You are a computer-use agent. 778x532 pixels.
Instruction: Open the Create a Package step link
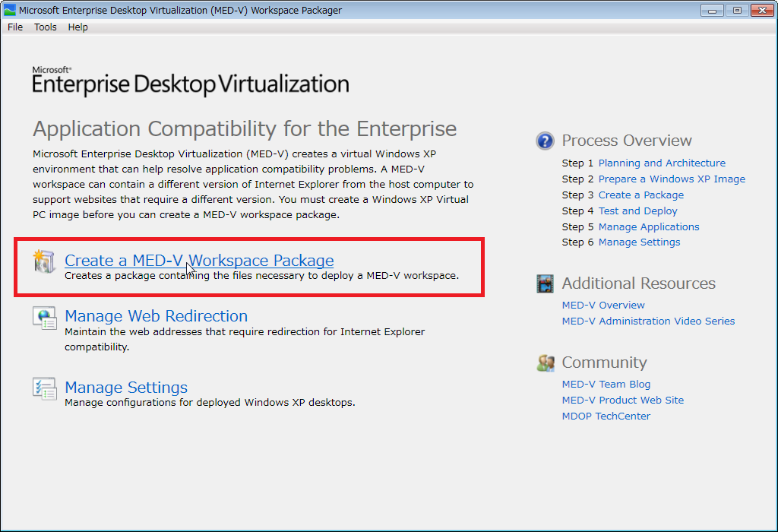coord(641,195)
